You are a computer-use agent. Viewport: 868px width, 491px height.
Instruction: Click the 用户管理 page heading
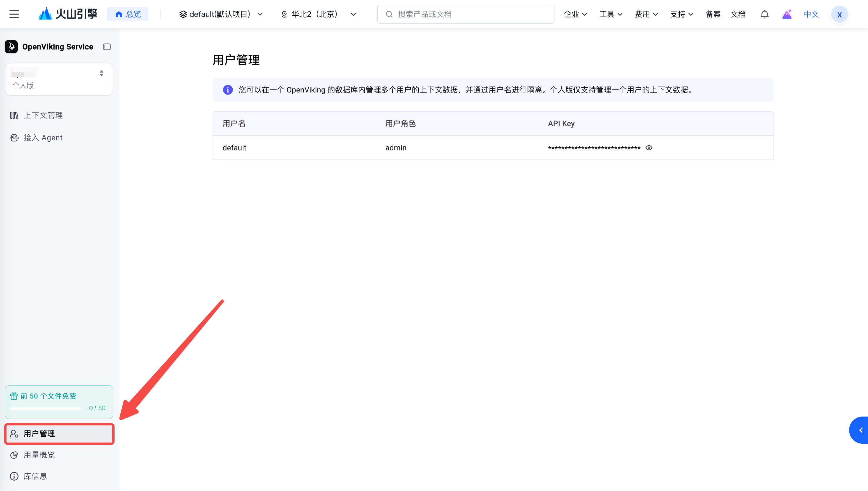click(236, 60)
